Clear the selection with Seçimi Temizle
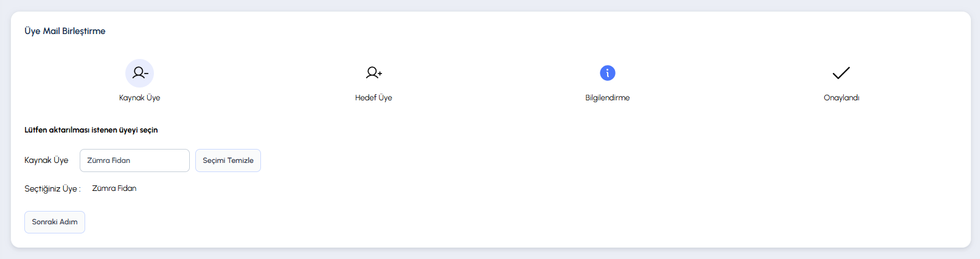This screenshot has height=259, width=980. [x=228, y=161]
